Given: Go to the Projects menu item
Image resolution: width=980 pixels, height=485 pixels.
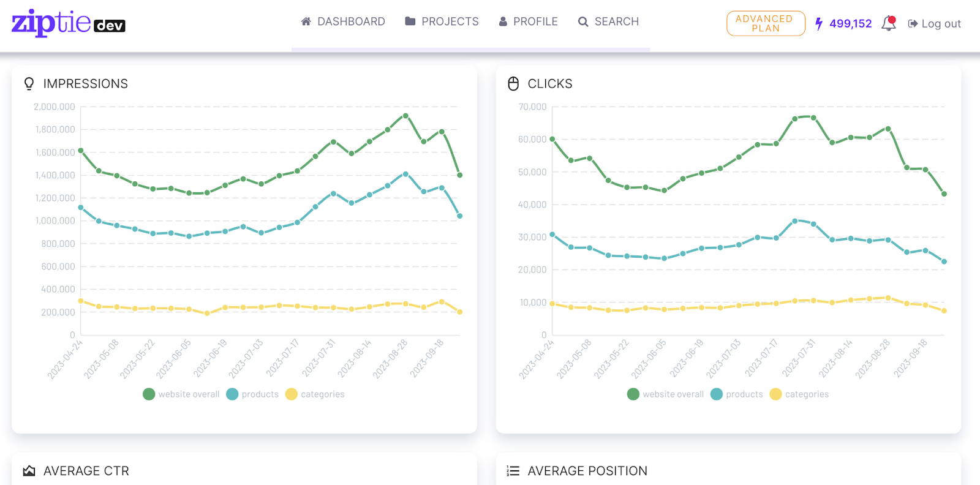Looking at the screenshot, I should click(x=442, y=21).
